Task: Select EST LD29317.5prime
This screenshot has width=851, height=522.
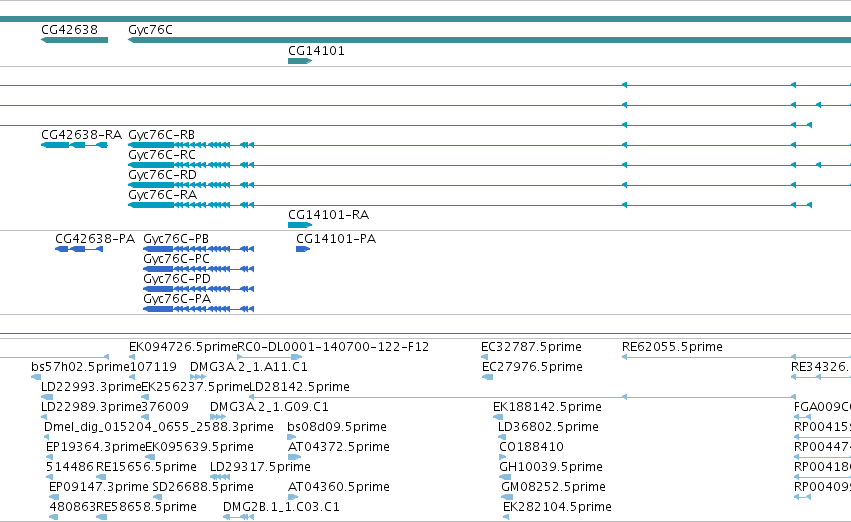Action: 260,467
